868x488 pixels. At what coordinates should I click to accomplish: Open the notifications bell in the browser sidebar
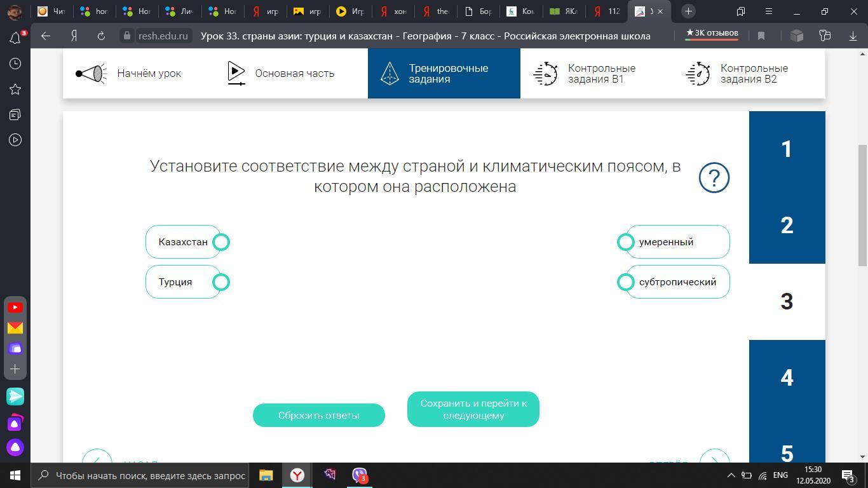point(15,38)
